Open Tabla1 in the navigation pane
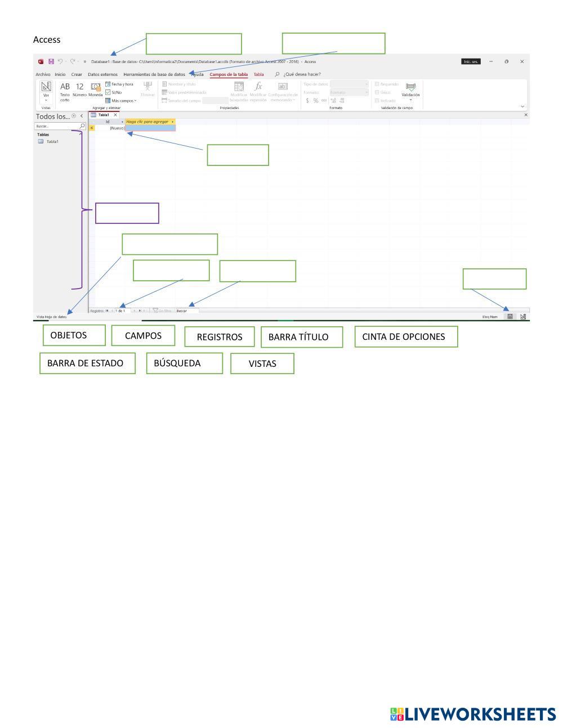The height and width of the screenshot is (728, 563). (52, 142)
